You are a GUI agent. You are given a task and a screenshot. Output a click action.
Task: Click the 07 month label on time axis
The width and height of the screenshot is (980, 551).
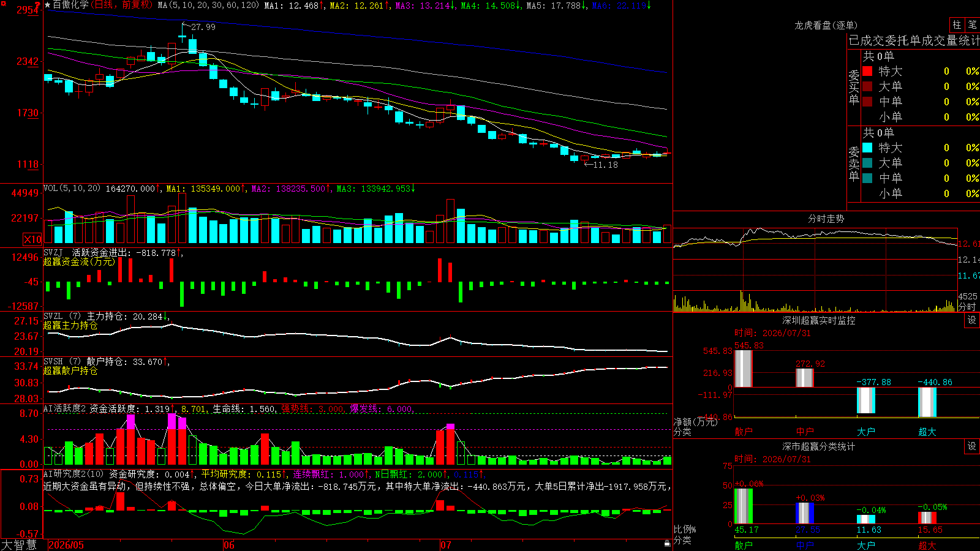coord(446,545)
